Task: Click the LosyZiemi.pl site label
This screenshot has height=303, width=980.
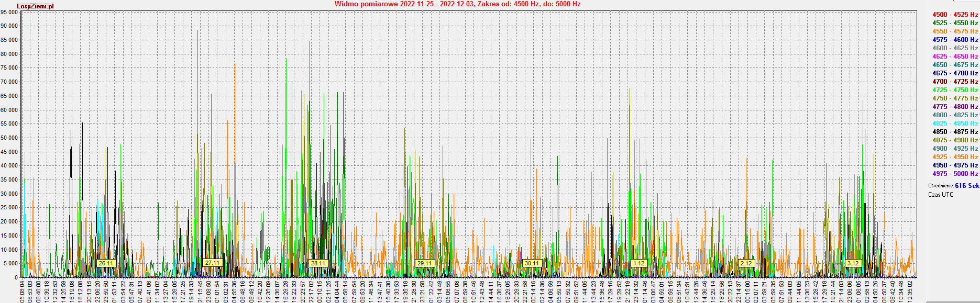Action: [x=35, y=6]
